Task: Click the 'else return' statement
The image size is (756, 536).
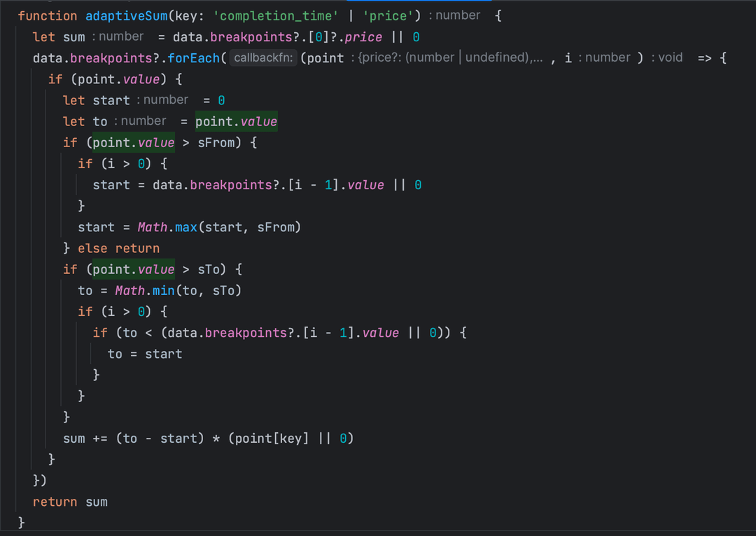Action: 118,248
